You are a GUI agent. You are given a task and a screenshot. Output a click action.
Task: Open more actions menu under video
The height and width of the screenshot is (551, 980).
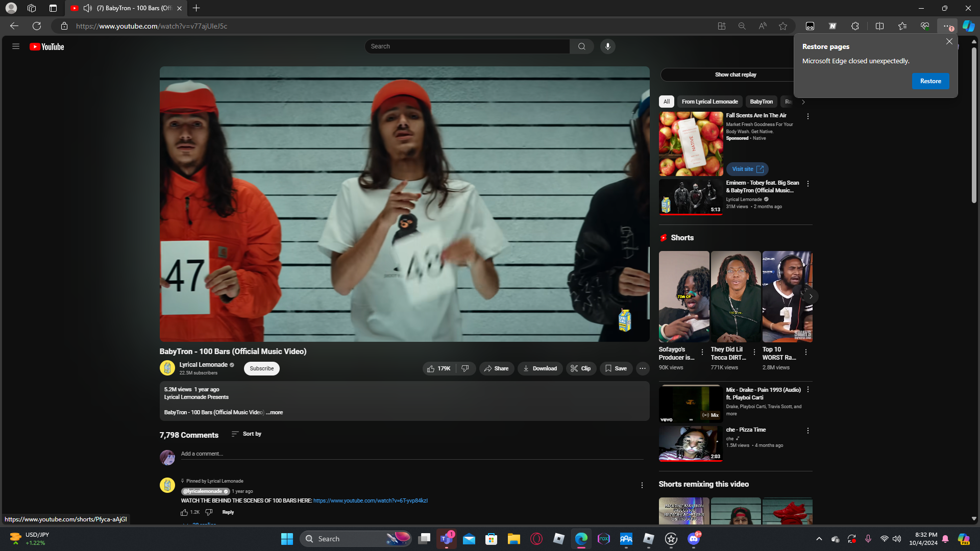pos(643,368)
